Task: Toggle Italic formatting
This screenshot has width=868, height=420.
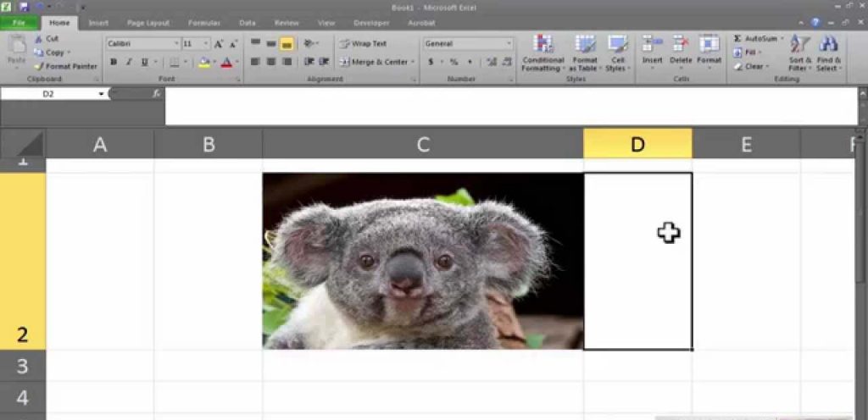Action: click(129, 62)
